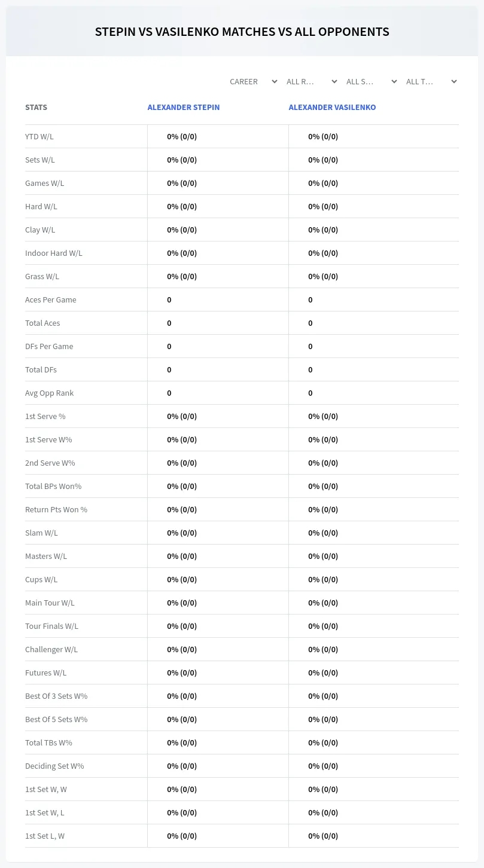484x868 pixels.
Task: Select the Total BPs Won% row label
Action: (x=53, y=486)
